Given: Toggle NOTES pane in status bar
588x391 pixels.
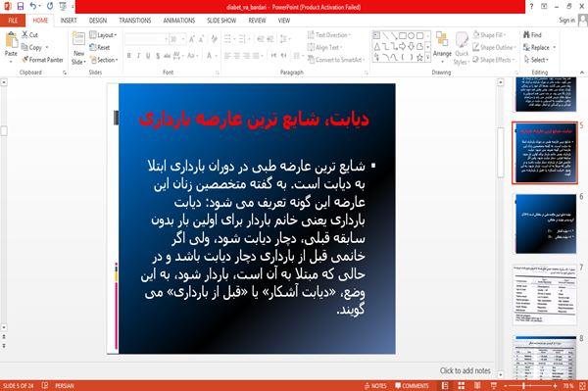Looking at the screenshot, I should 375,386.
